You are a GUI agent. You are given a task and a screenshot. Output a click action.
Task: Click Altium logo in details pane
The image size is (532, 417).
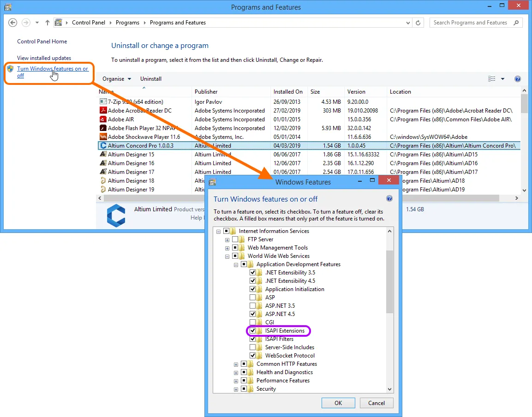click(x=116, y=215)
